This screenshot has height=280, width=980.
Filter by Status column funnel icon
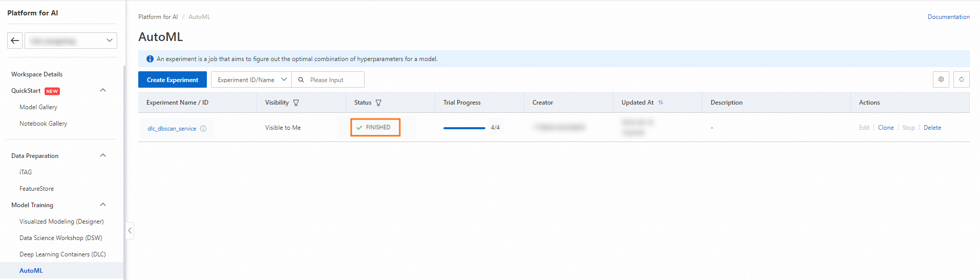(378, 103)
